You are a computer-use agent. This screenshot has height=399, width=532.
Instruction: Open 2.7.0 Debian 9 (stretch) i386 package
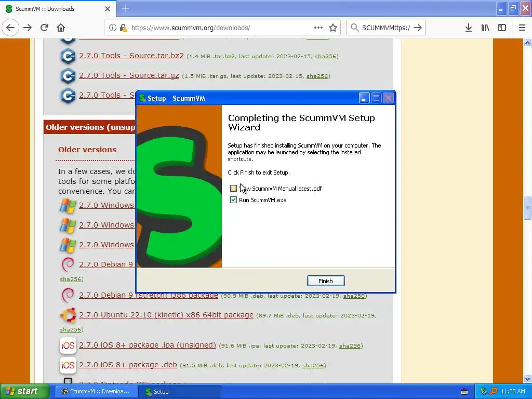(149, 295)
